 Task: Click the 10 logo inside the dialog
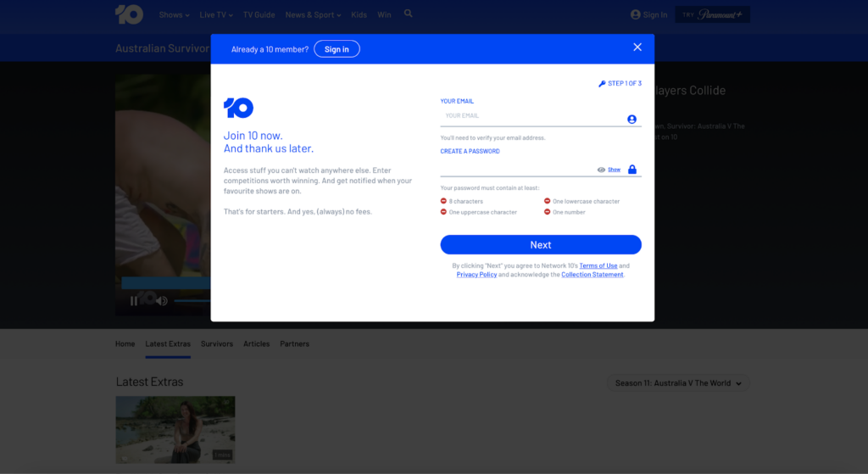pos(238,108)
